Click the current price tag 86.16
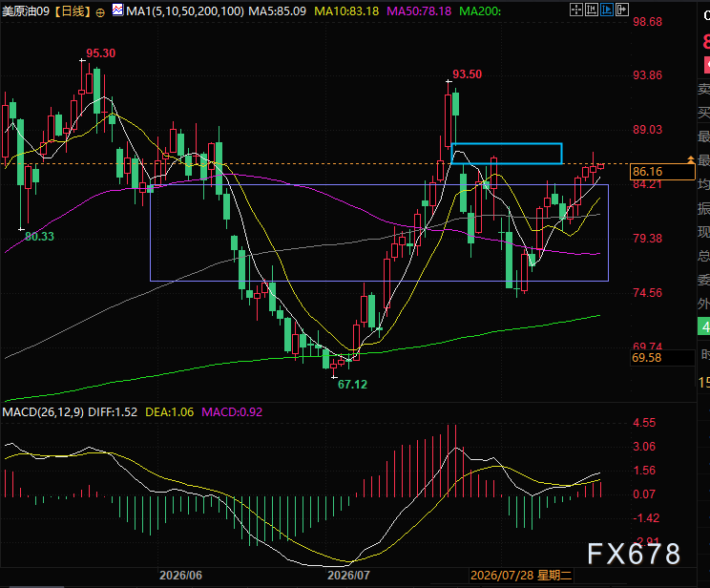The height and width of the screenshot is (588, 710). 662,172
